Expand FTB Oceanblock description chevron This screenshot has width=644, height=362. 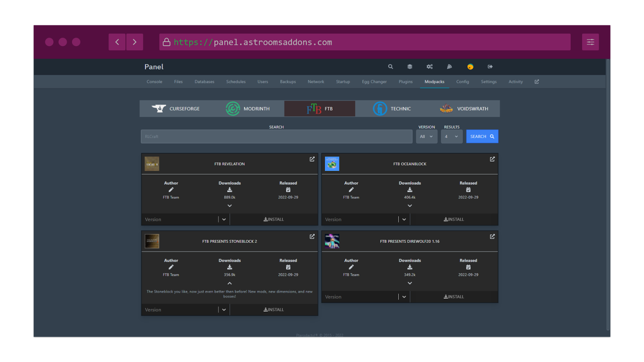tap(410, 206)
